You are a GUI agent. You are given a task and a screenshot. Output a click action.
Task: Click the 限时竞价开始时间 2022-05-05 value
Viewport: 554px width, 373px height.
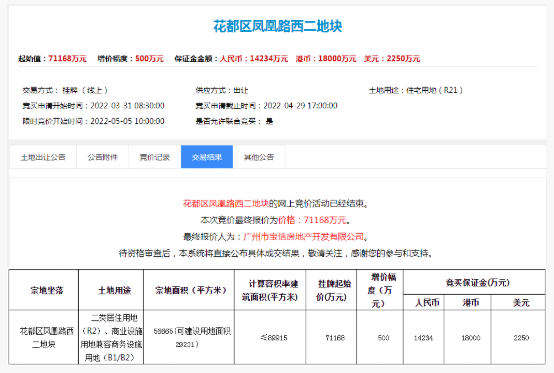tap(127, 121)
